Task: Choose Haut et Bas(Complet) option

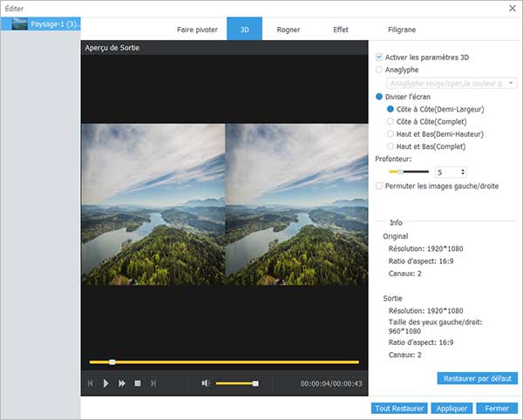Action: coord(390,146)
